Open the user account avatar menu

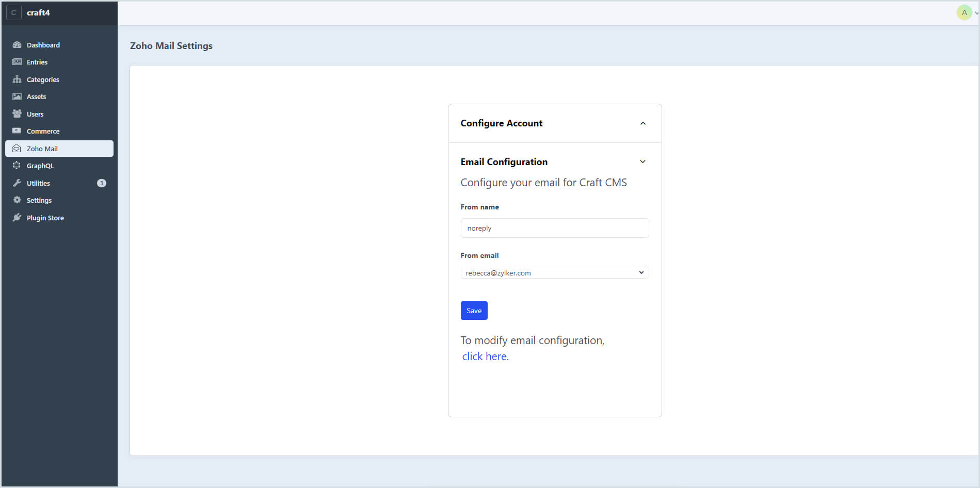pos(964,12)
